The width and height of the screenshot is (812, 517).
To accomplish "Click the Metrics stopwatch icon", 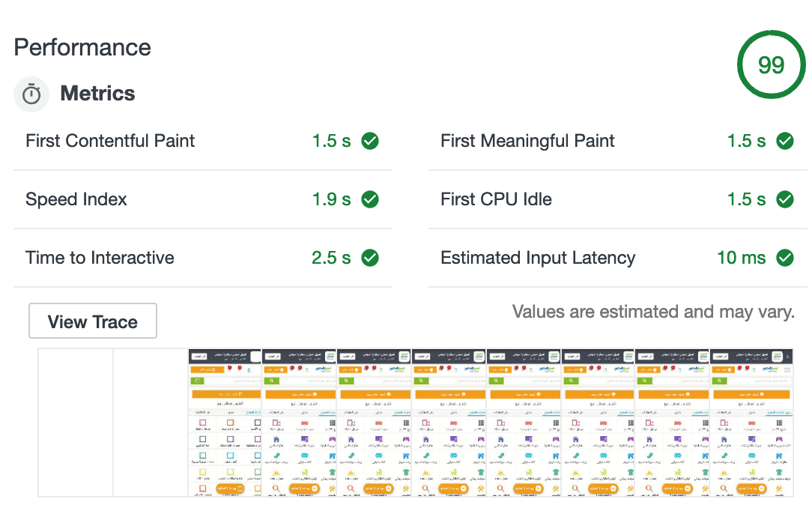I will pos(31,94).
